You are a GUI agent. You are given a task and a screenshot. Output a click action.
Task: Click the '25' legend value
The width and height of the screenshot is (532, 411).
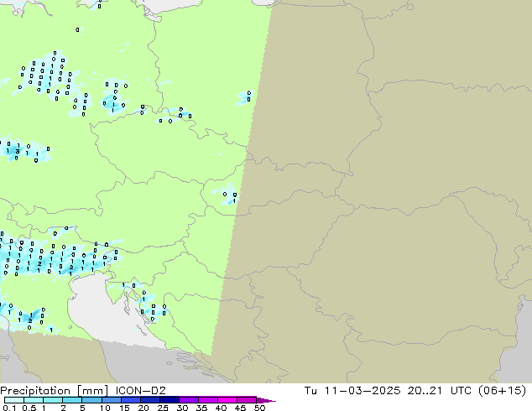click(x=163, y=408)
